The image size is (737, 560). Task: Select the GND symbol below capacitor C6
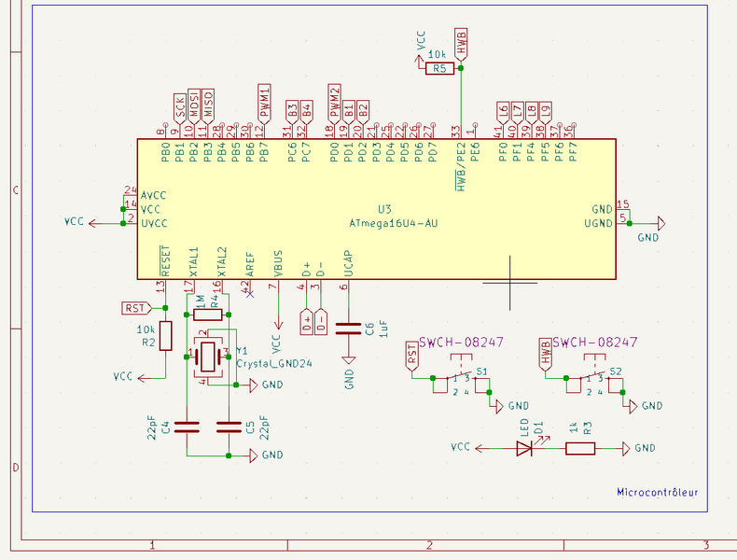[x=348, y=360]
